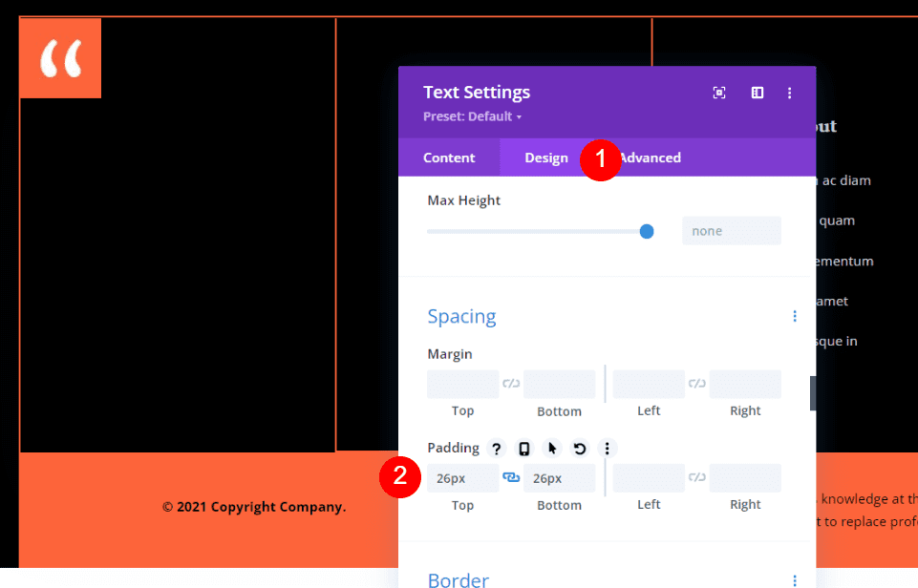918x588 pixels.
Task: Open the Spacing section options menu
Action: [x=795, y=316]
